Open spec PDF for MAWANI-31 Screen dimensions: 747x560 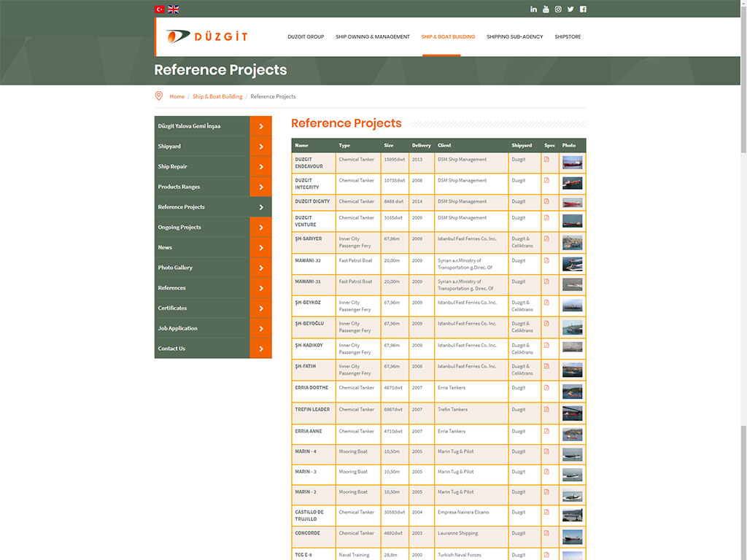click(x=547, y=281)
